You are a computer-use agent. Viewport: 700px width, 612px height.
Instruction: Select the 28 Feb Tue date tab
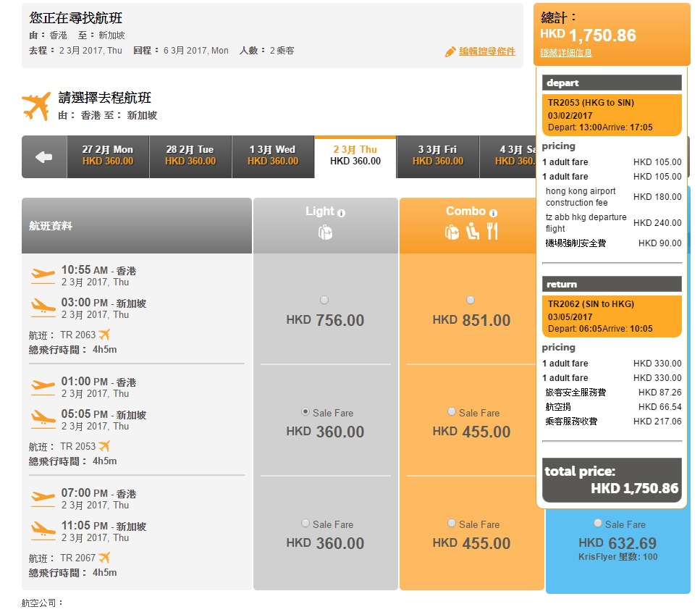[190, 156]
